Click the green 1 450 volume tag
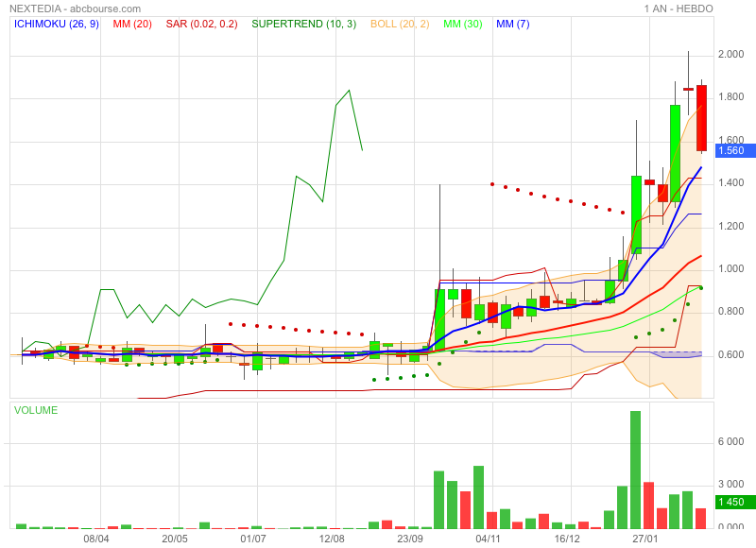 (735, 502)
